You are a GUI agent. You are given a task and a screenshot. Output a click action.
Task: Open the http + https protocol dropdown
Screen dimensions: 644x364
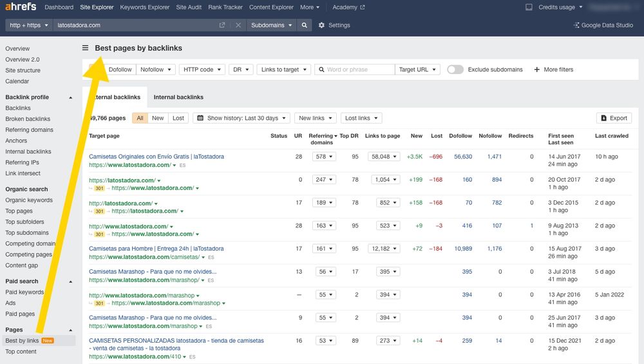click(29, 25)
